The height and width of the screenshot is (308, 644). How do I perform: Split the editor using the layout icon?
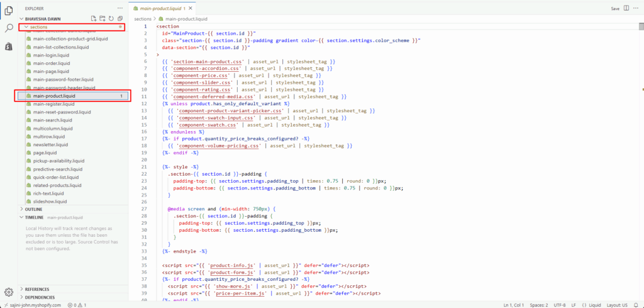[x=626, y=9]
